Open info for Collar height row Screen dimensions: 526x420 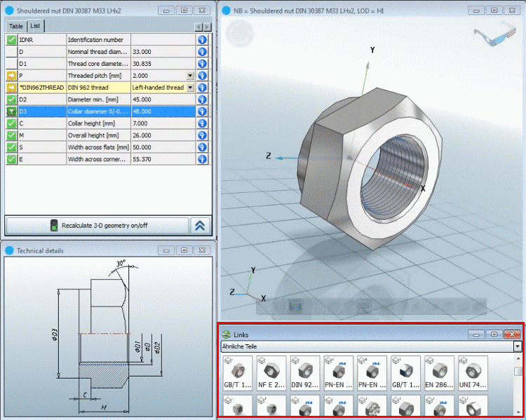203,123
